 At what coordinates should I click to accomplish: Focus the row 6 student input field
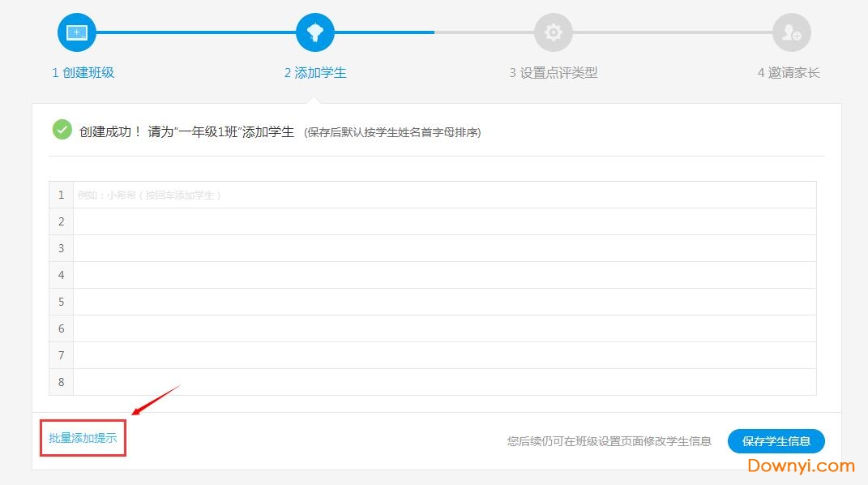pyautogui.click(x=444, y=328)
